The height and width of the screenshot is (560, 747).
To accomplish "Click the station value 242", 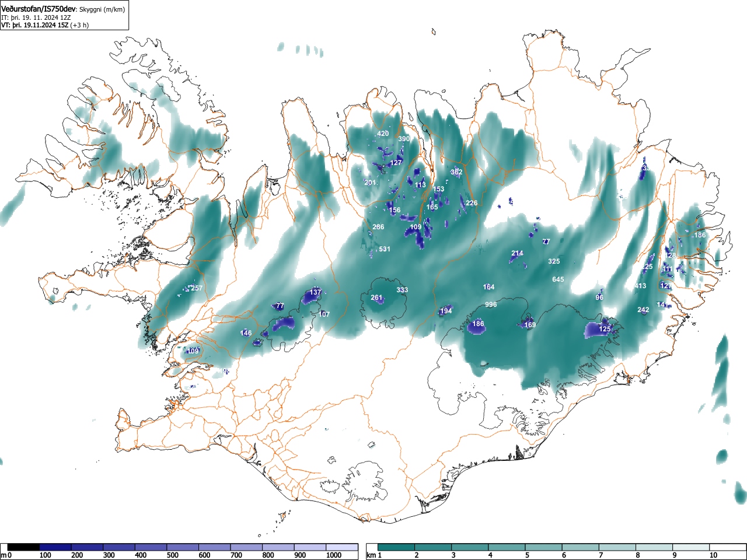I will click(643, 310).
